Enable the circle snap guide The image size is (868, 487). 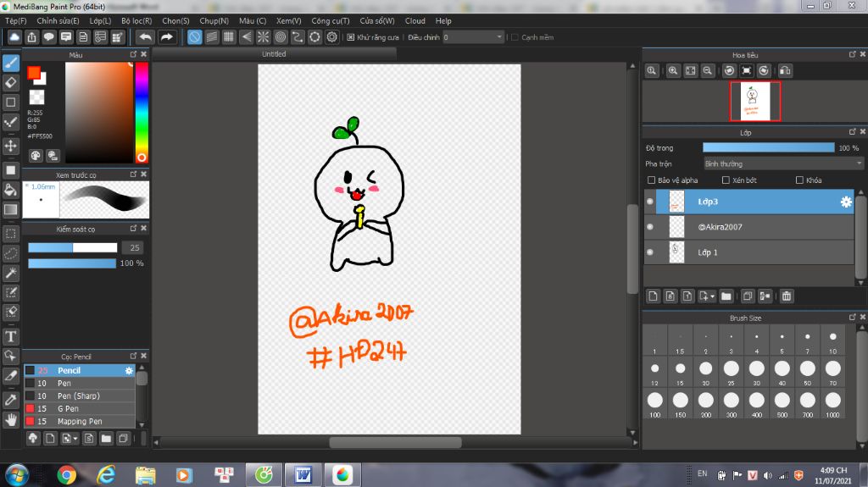click(281, 37)
